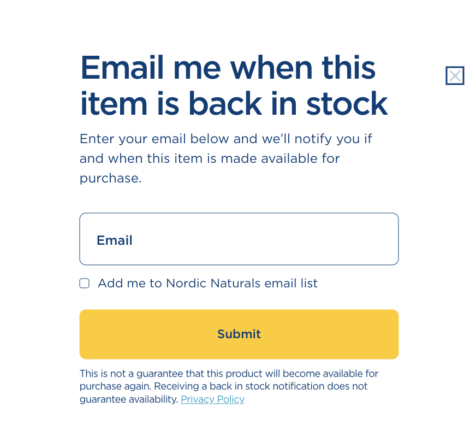Image resolution: width=476 pixels, height=448 pixels.
Task: Click the Email placeholder label
Action: 115,240
